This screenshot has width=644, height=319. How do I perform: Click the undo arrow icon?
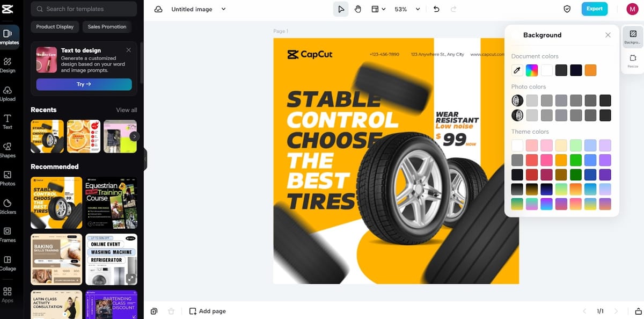pos(436,9)
